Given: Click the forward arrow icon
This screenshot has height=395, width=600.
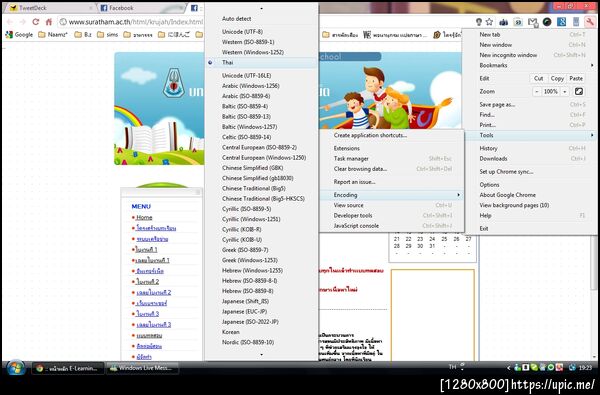Looking at the screenshot, I should [23, 22].
